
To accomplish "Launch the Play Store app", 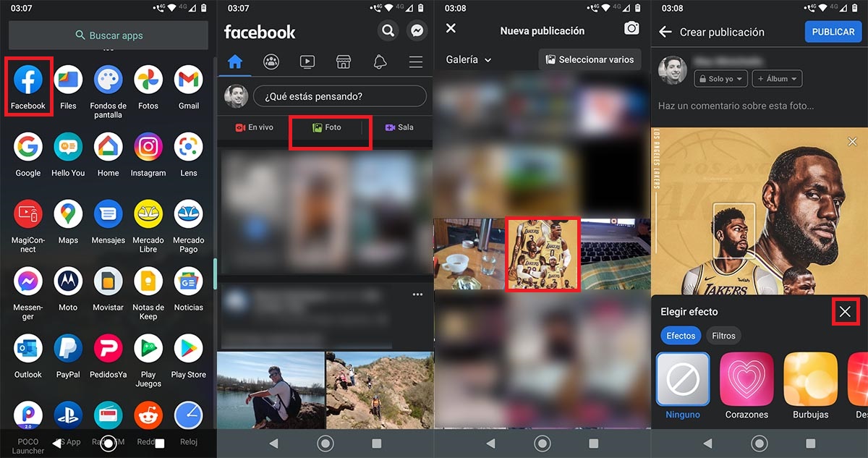I will [189, 349].
